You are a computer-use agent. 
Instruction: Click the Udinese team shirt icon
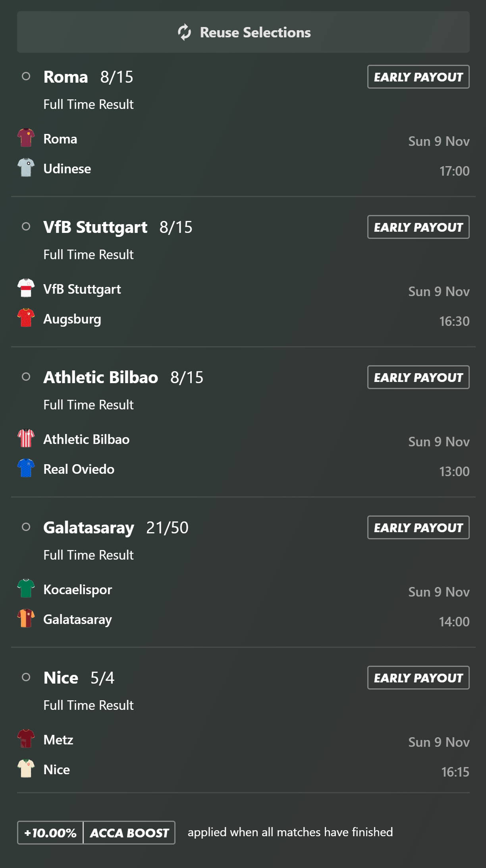coord(26,168)
